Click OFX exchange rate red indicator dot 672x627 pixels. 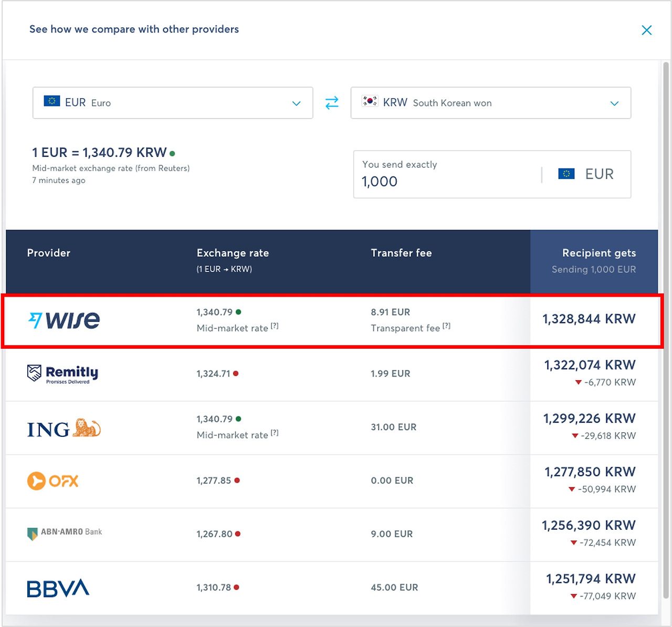237,480
